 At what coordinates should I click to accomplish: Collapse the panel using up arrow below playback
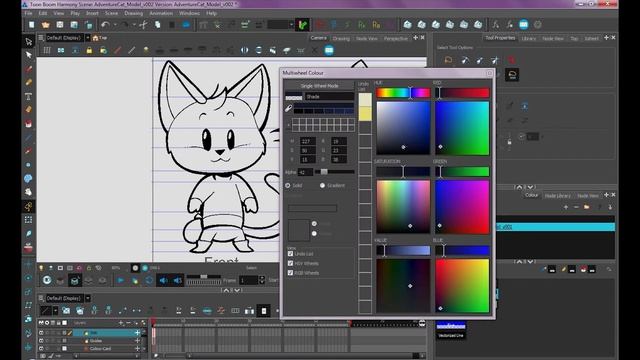pos(226,290)
